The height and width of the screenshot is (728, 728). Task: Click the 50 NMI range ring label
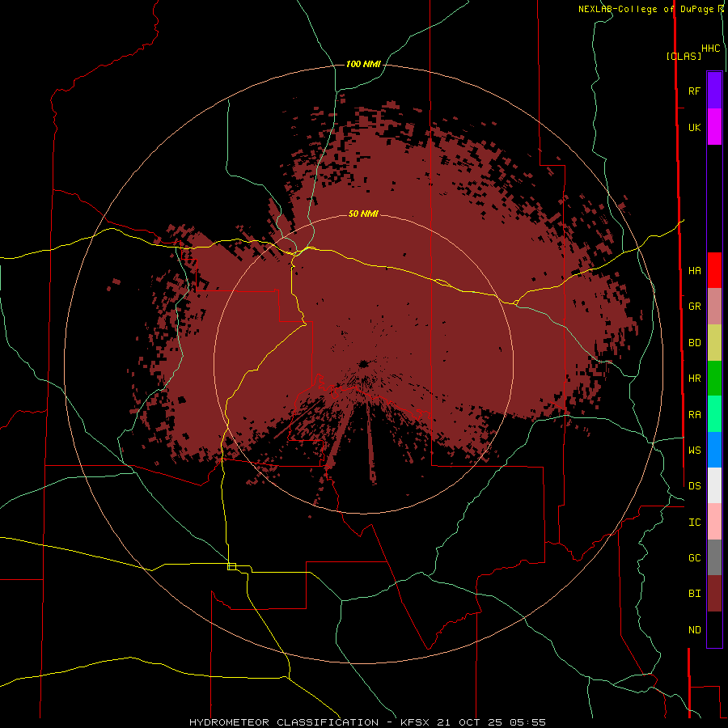pos(363,214)
